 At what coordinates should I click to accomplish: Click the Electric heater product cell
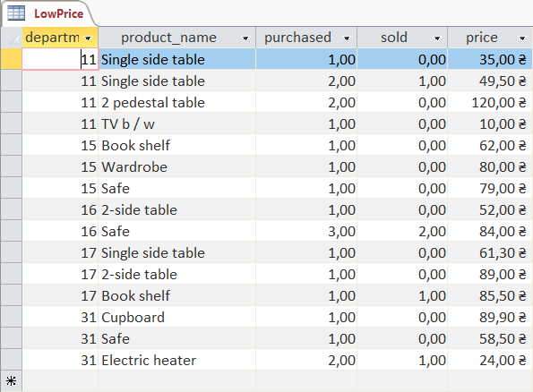point(176,360)
